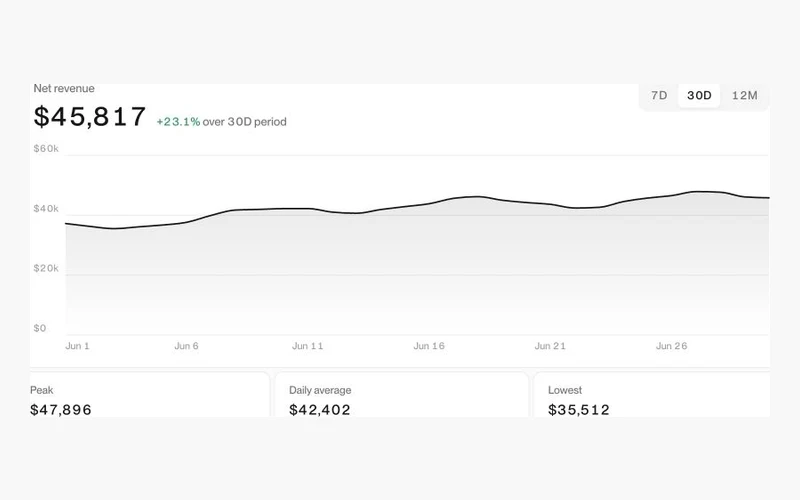This screenshot has width=800, height=500.
Task: Click the $20k axis label
Action: pos(46,268)
